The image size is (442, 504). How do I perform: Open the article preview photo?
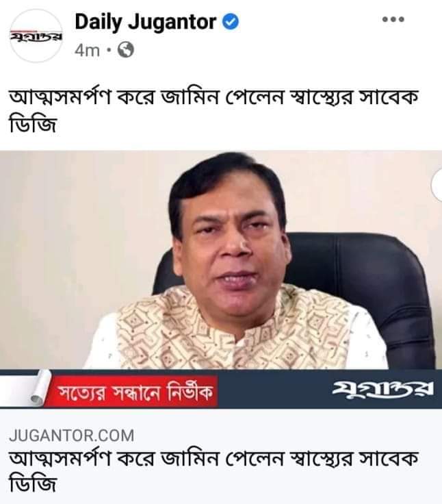pyautogui.click(x=221, y=279)
